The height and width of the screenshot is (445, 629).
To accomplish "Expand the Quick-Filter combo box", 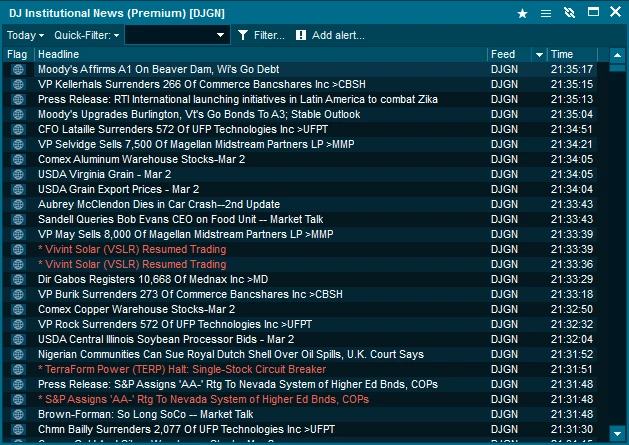I will [221, 35].
